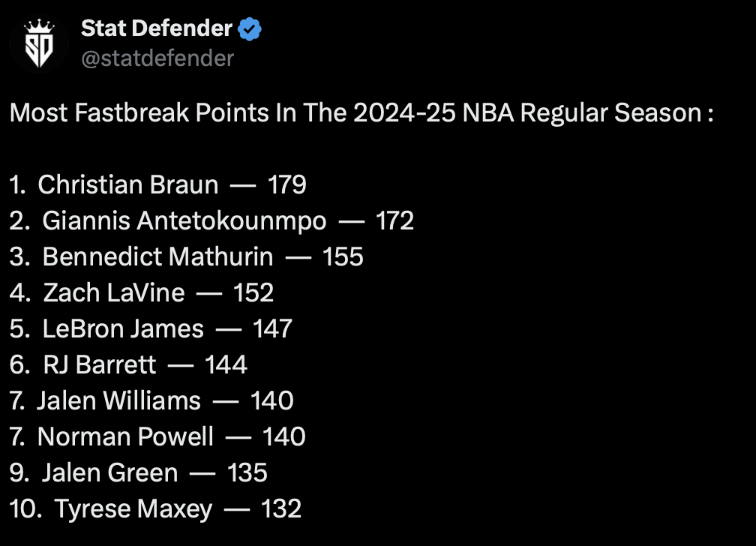Open the @statdefender handle link
This screenshot has width=756, height=546.
(x=157, y=58)
